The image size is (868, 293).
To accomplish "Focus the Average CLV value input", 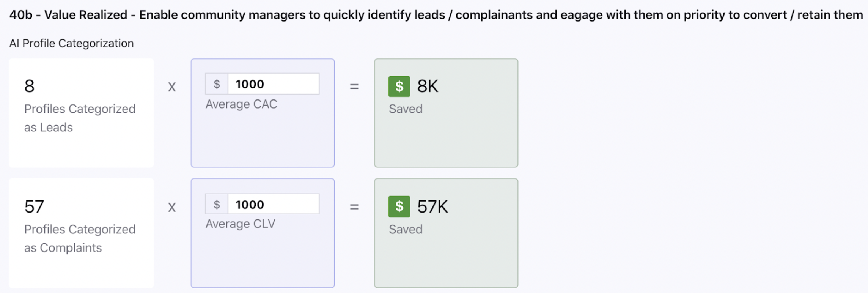I will pos(273,204).
